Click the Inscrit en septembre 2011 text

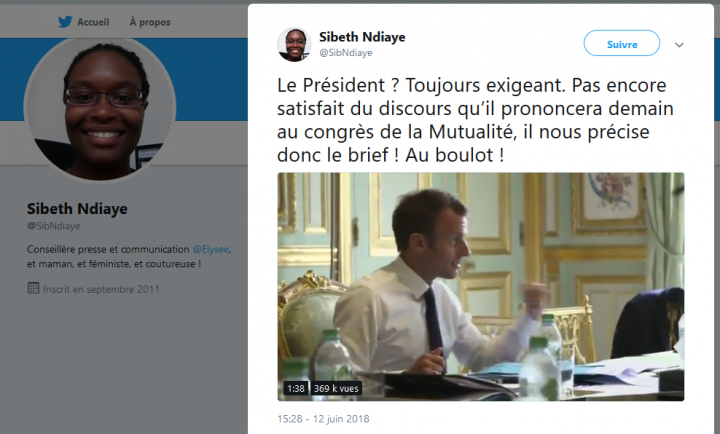101,289
